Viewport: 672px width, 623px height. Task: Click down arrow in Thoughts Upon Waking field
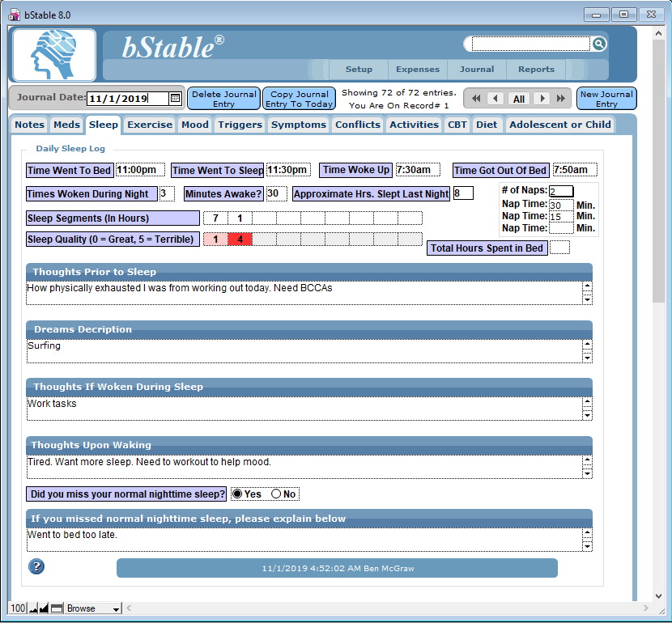coord(588,473)
